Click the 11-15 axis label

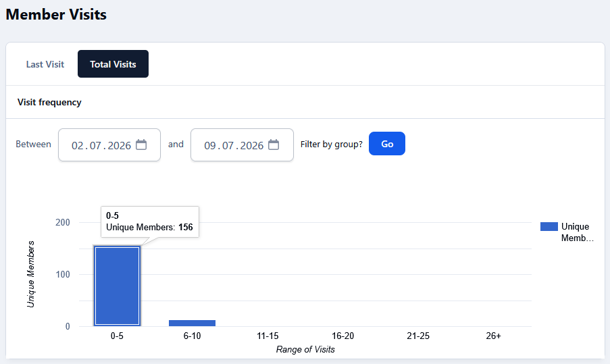click(x=268, y=336)
